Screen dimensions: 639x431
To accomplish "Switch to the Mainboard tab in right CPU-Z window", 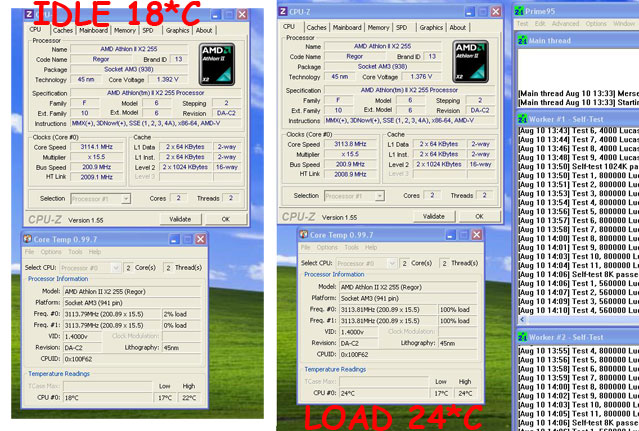I will (x=347, y=28).
